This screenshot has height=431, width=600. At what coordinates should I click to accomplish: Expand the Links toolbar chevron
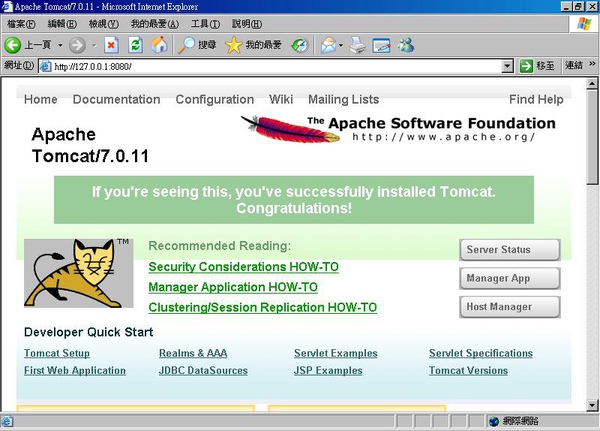(x=592, y=64)
